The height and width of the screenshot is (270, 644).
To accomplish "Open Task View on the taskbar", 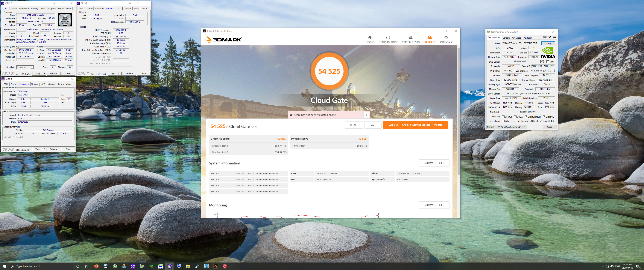I will (x=87, y=266).
